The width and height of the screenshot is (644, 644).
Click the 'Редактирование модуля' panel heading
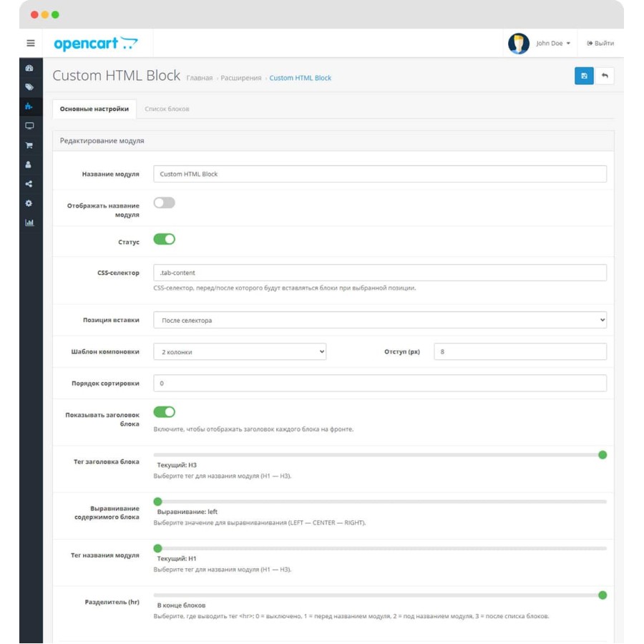(102, 140)
